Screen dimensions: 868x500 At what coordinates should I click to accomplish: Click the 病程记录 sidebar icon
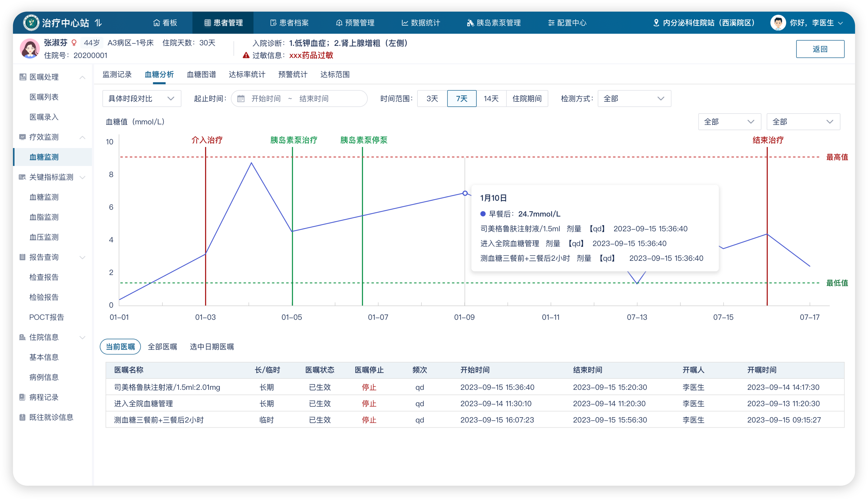(x=23, y=397)
